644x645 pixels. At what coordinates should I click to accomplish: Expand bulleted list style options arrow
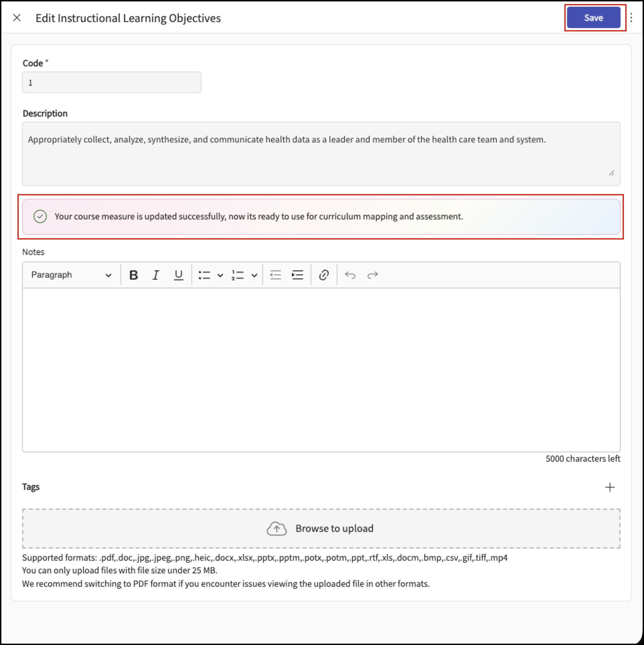[220, 275]
